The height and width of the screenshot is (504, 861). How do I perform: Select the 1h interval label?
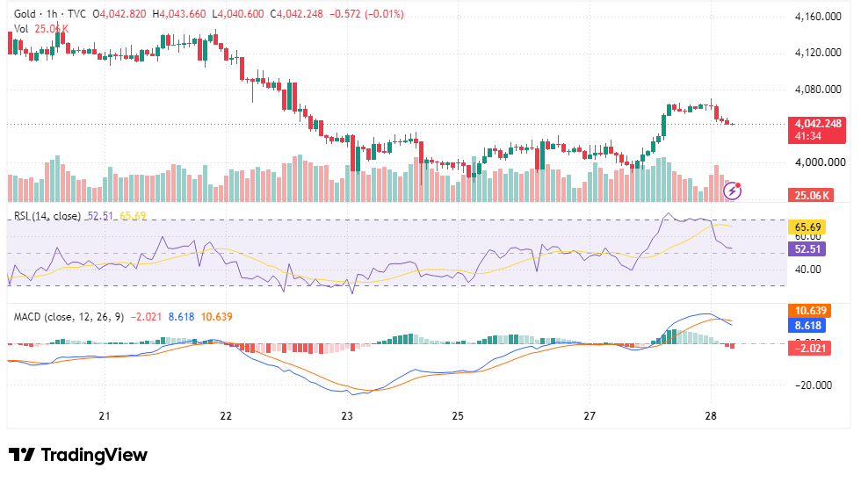(x=52, y=14)
